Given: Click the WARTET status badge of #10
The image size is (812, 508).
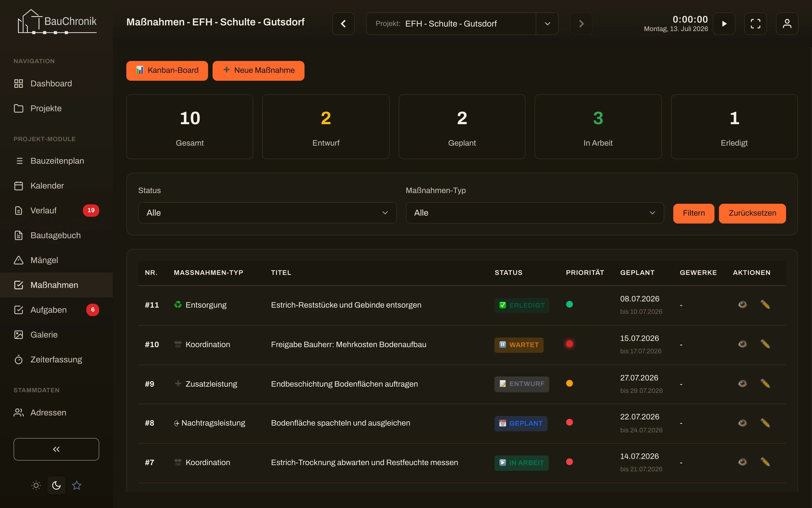Looking at the screenshot, I should click(x=519, y=345).
